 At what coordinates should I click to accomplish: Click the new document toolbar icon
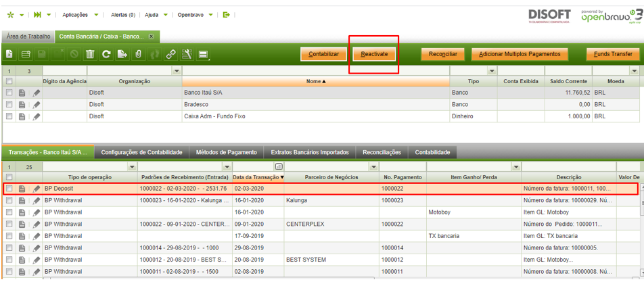coord(9,54)
